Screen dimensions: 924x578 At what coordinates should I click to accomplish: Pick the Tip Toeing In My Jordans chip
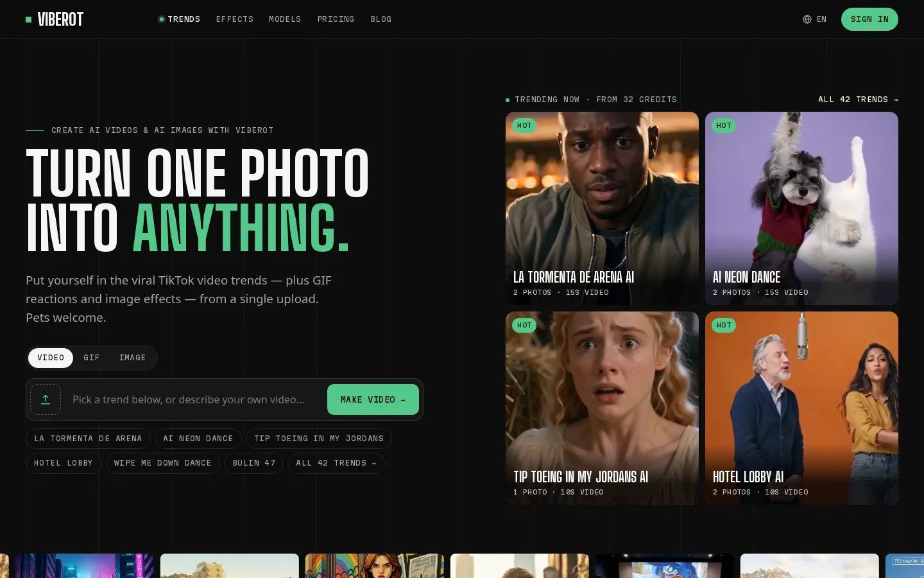319,439
